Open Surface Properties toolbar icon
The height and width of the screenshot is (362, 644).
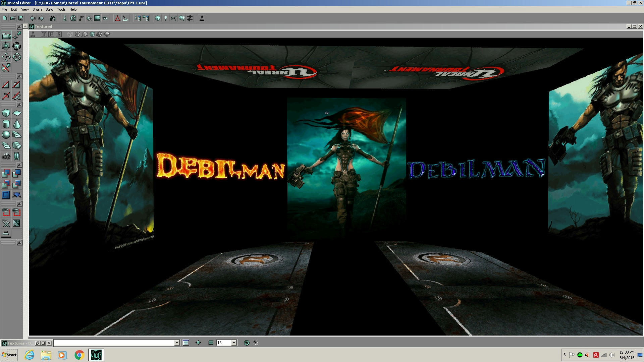(x=146, y=18)
